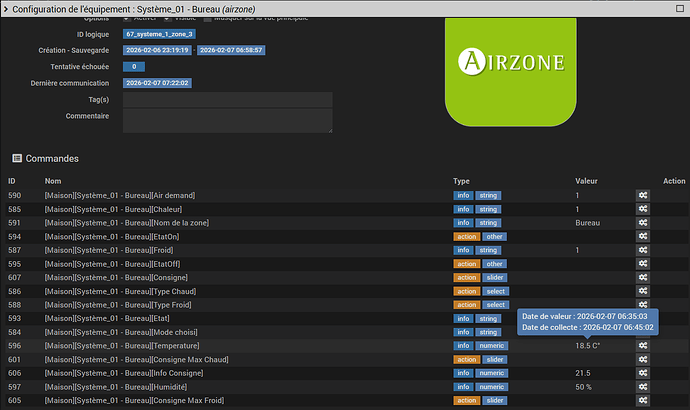Click the Bureau zone name value
The image size is (690, 410).
587,223
